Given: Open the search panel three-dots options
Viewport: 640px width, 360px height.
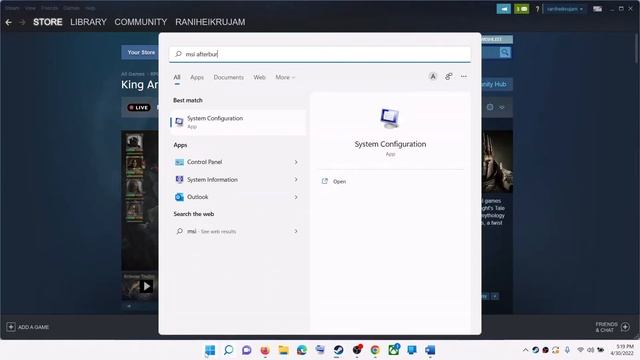Looking at the screenshot, I should pyautogui.click(x=464, y=76).
